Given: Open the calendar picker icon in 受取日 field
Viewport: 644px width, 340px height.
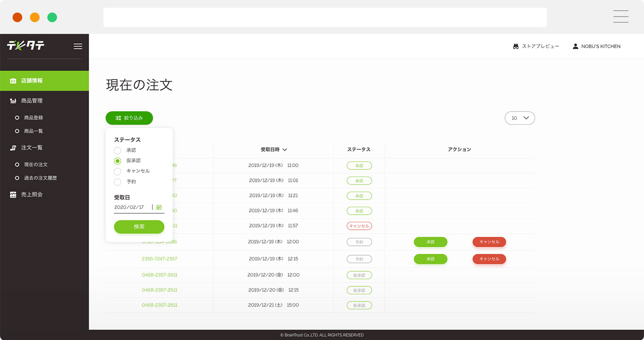Looking at the screenshot, I should (159, 207).
